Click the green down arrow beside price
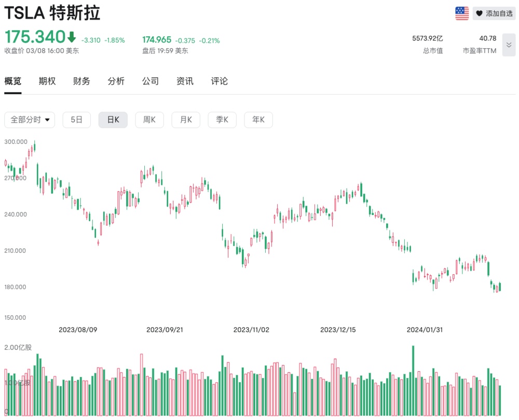Screen dimensions: 519x420 click(72, 37)
